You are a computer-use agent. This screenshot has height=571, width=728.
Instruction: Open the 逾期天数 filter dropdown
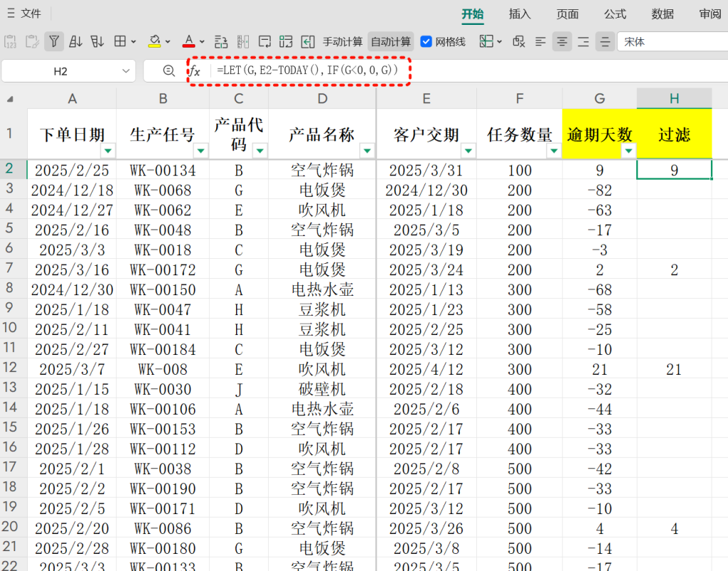[x=628, y=151]
